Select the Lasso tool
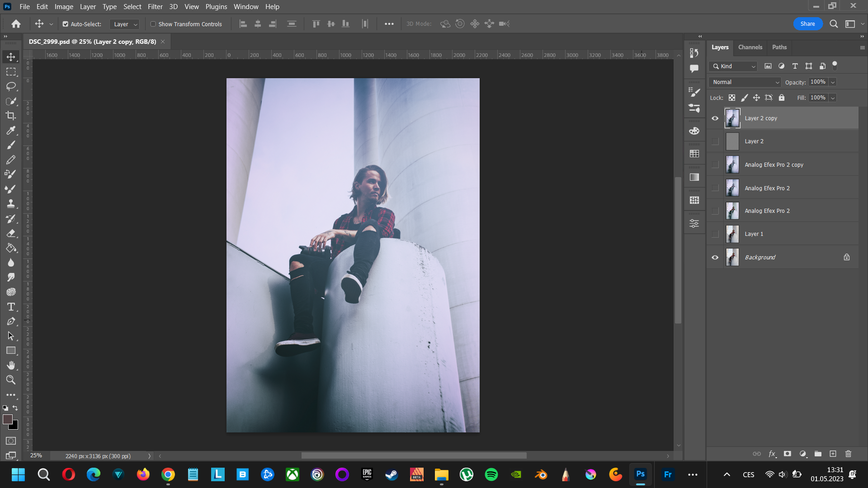 [x=11, y=86]
